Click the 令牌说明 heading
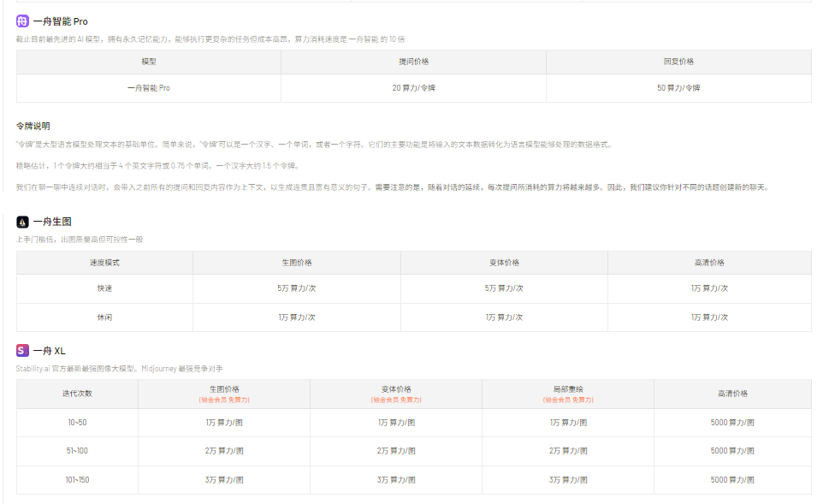Screen dimensions: 835x504 [33, 127]
